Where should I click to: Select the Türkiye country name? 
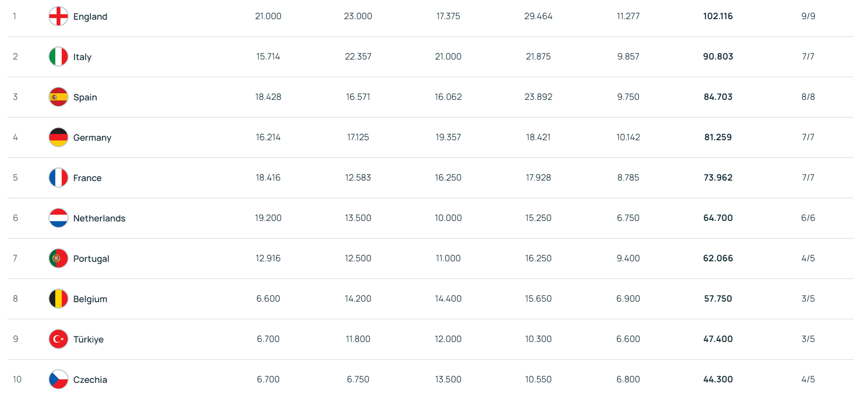(x=88, y=339)
